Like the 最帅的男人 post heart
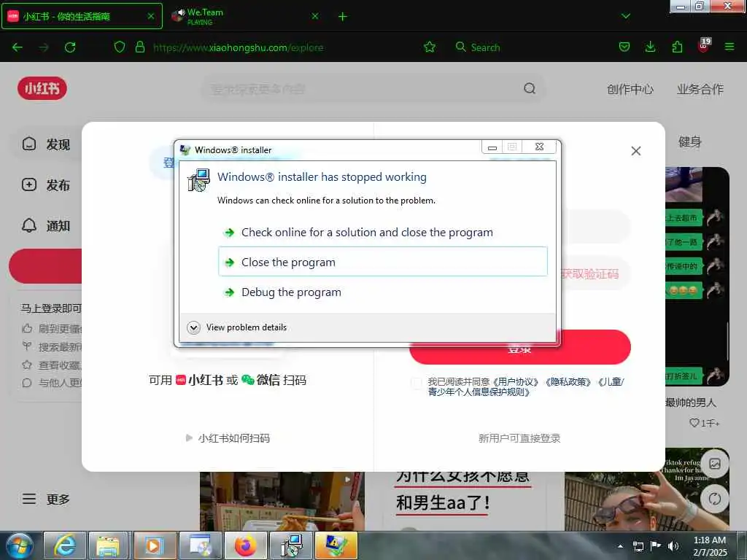This screenshot has width=747, height=560. [694, 422]
